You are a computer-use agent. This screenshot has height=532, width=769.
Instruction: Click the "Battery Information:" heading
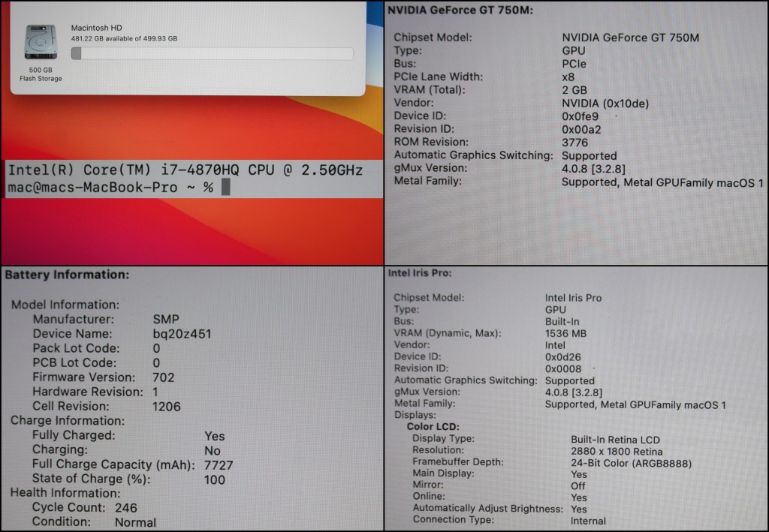pyautogui.click(x=67, y=275)
